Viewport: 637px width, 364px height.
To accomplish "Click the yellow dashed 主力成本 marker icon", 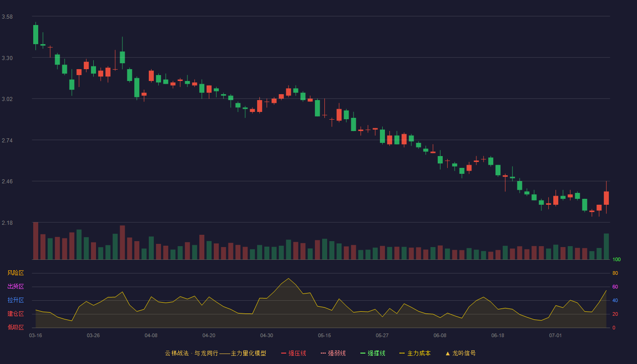I will [402, 353].
